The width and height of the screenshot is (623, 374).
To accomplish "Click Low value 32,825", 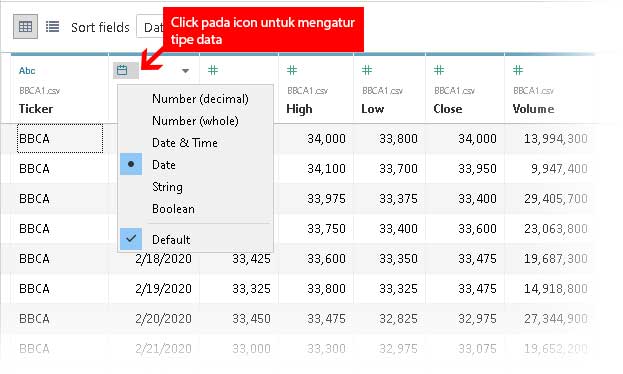I will tap(398, 319).
